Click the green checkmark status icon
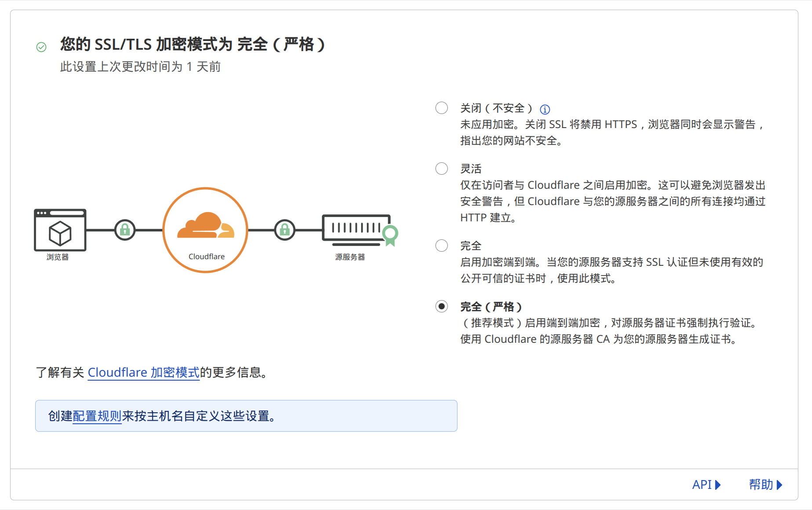The height and width of the screenshot is (510, 812). tap(41, 47)
